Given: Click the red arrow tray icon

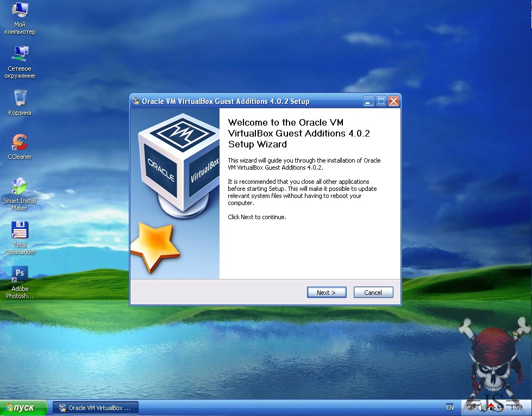Looking at the screenshot, I should 491,407.
